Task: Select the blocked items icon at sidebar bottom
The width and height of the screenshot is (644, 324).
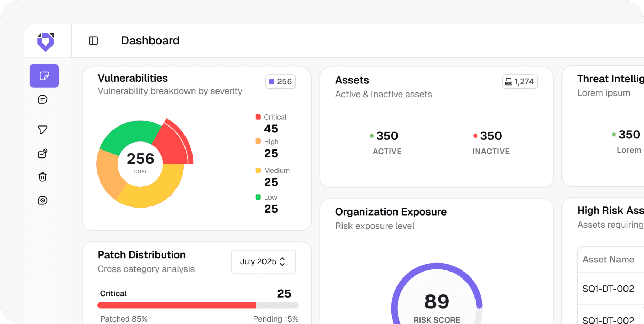Action: tap(42, 200)
